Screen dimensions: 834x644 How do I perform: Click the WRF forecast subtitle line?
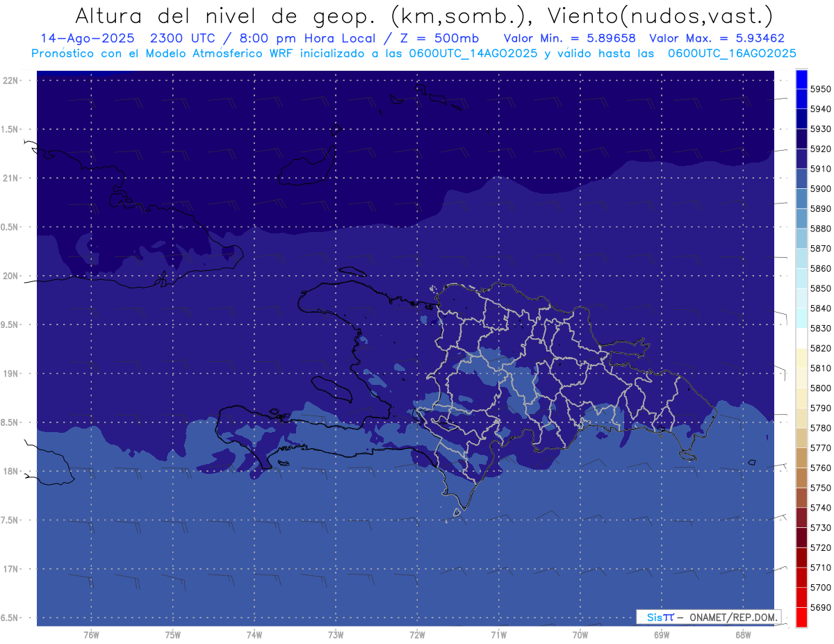pyautogui.click(x=414, y=53)
